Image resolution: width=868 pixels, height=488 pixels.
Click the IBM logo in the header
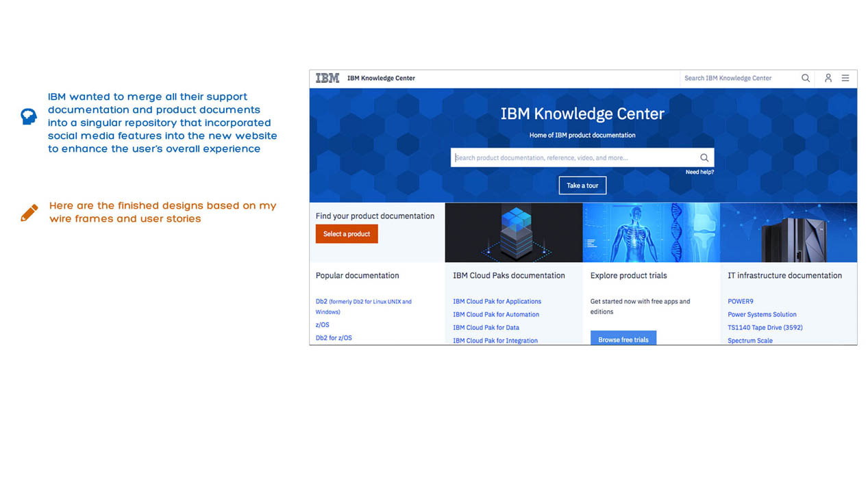pos(327,78)
